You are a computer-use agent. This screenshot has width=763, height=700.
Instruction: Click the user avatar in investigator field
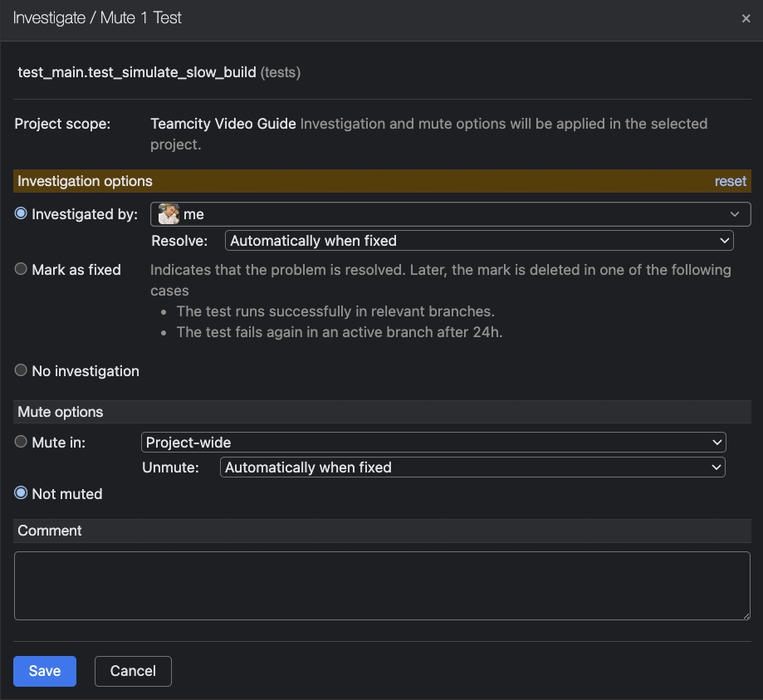tap(169, 214)
